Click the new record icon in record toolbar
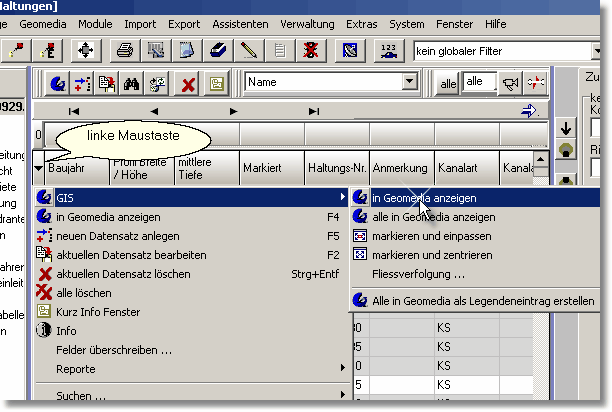This screenshot has width=612, height=412. 82,83
